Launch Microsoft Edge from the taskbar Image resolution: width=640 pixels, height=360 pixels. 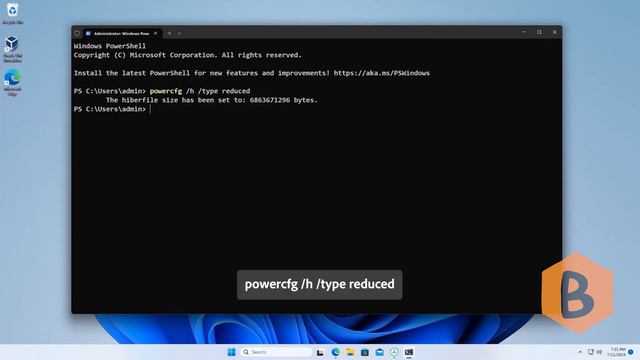[x=336, y=352]
